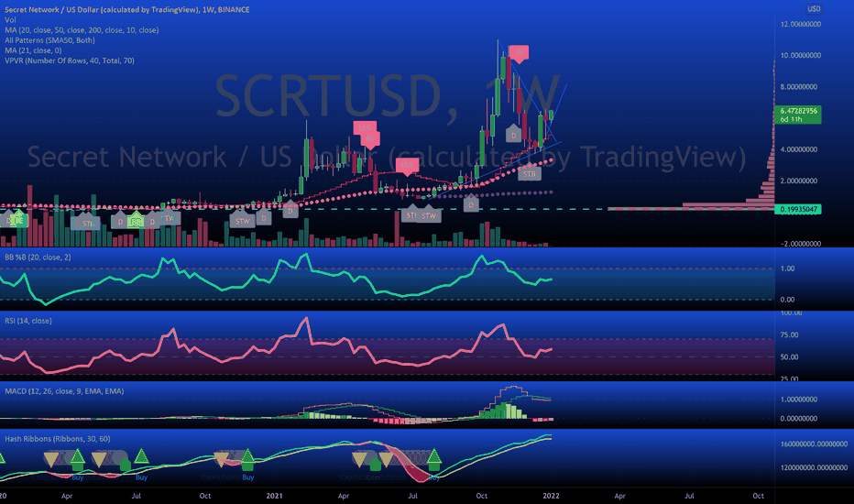Select the All Patterns (SMA50, Both) legend

pos(49,40)
